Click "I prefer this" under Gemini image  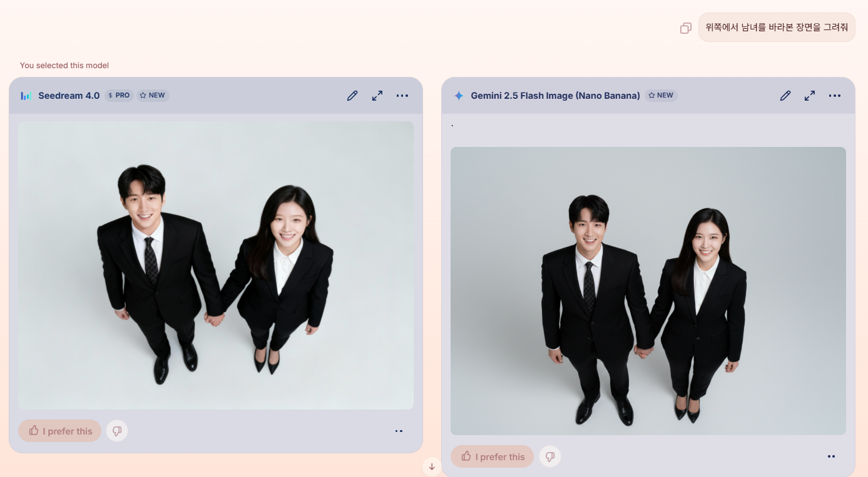point(493,456)
